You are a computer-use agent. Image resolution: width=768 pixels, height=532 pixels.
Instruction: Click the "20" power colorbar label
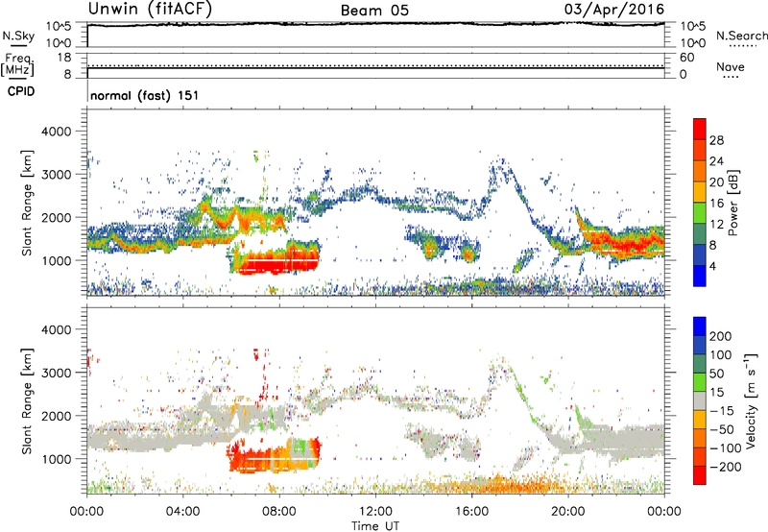point(716,182)
